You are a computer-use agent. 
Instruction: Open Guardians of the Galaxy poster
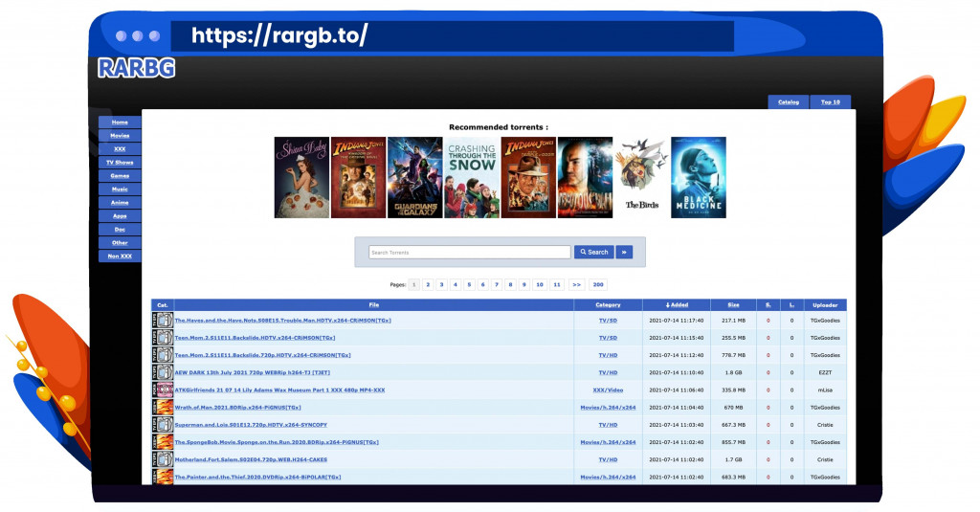pyautogui.click(x=414, y=177)
